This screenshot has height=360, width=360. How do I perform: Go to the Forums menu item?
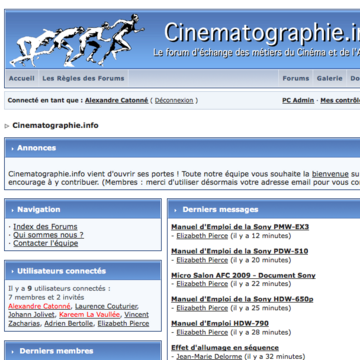(x=296, y=79)
